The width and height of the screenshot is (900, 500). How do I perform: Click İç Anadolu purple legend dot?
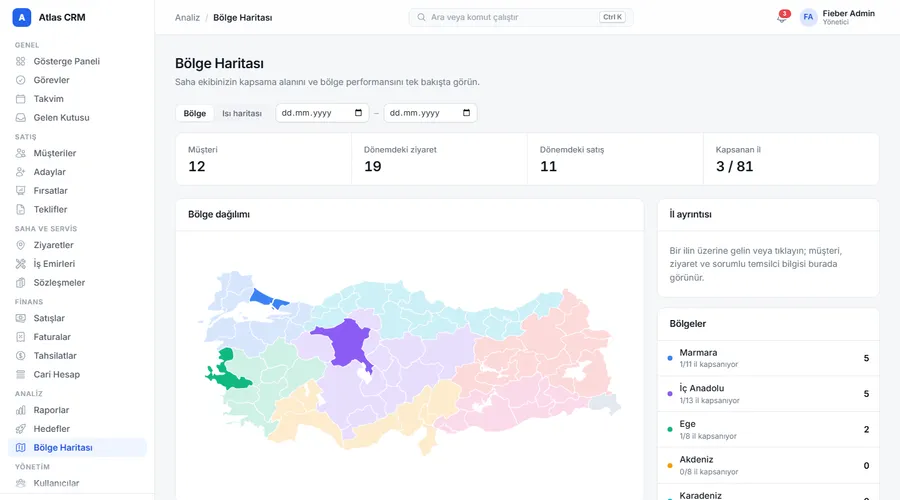pyautogui.click(x=670, y=394)
